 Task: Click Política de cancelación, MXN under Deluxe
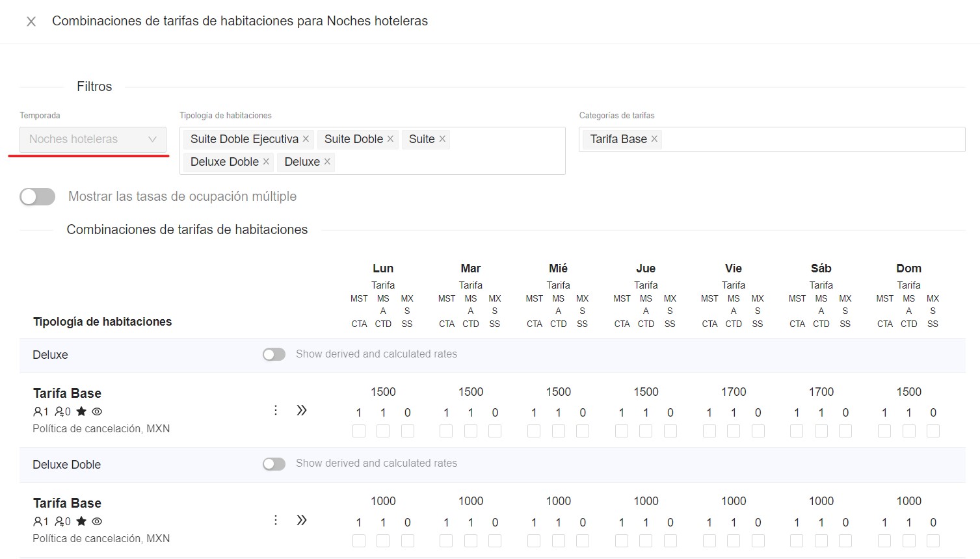[x=101, y=429]
